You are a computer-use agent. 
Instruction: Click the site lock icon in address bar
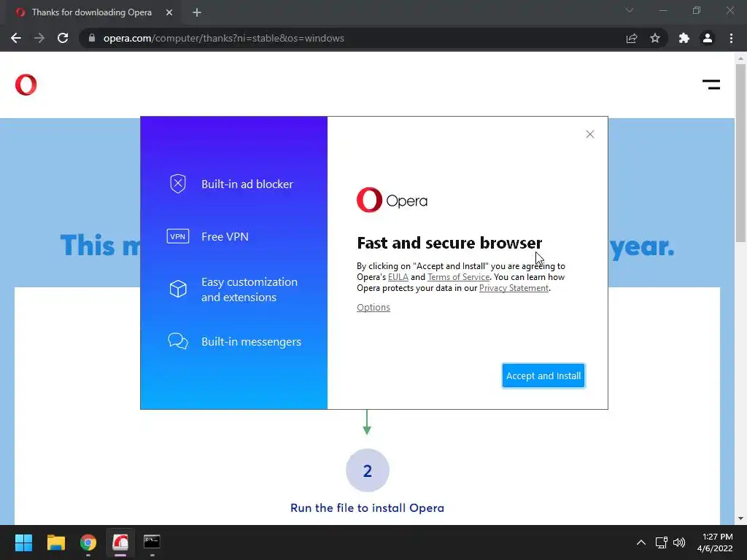[91, 38]
